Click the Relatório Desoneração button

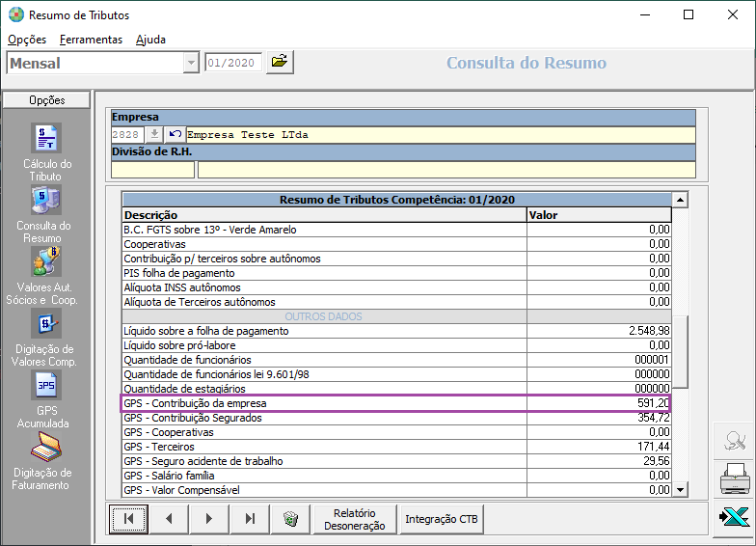[x=355, y=519]
